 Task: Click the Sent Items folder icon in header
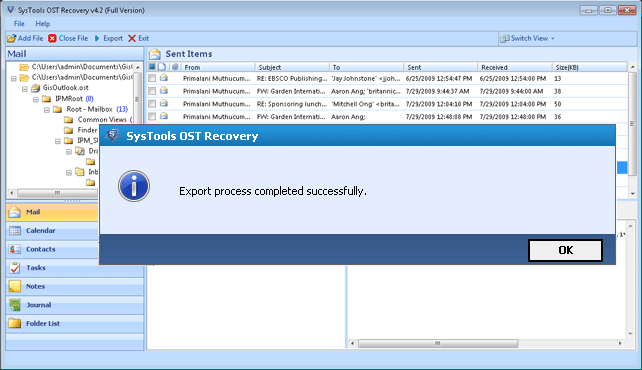[155, 54]
